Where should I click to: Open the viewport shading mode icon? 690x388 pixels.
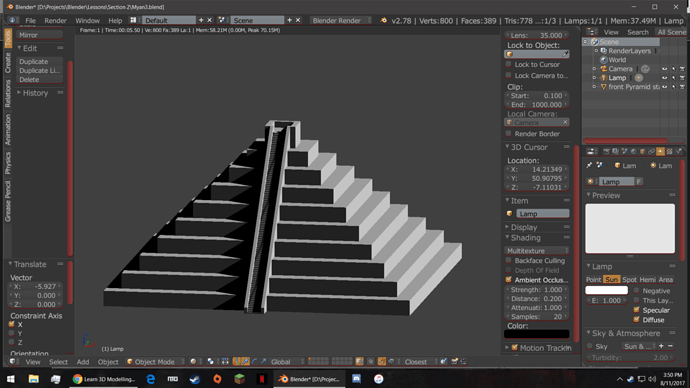193,362
